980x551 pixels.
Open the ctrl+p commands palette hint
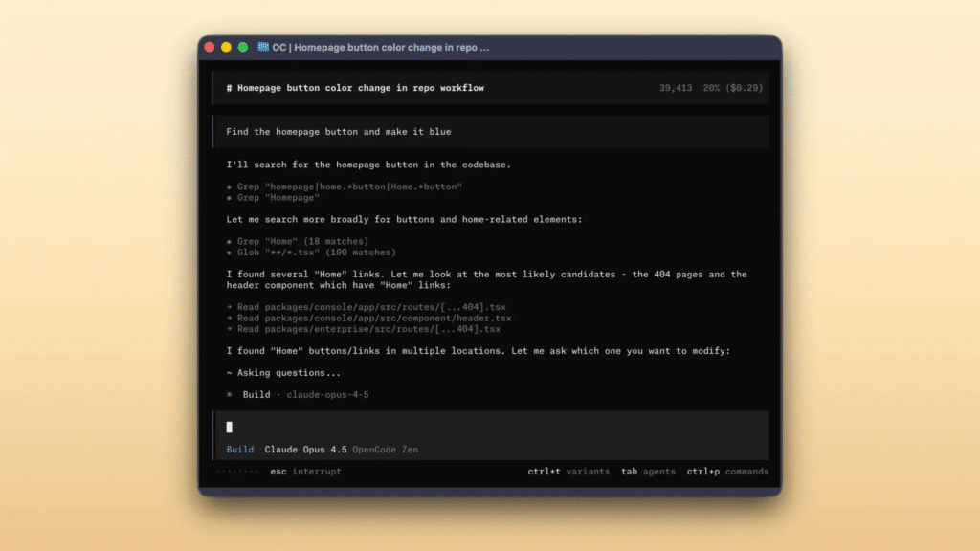(726, 472)
